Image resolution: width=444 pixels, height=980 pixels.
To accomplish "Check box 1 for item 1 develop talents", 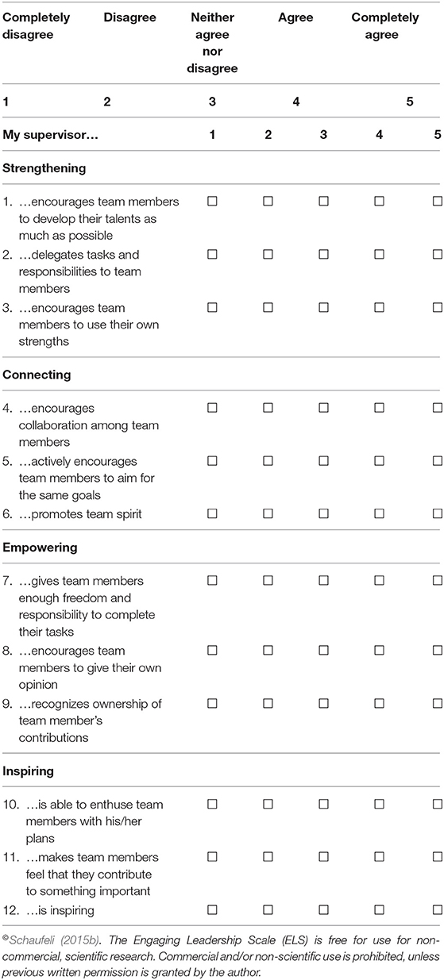I will (x=212, y=202).
